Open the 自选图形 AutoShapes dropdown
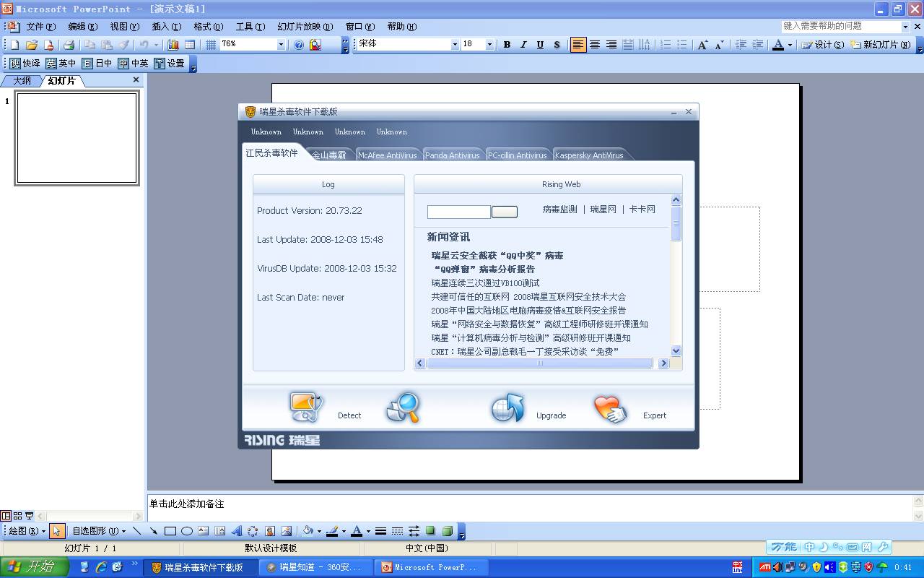The image size is (924, 578). point(99,531)
